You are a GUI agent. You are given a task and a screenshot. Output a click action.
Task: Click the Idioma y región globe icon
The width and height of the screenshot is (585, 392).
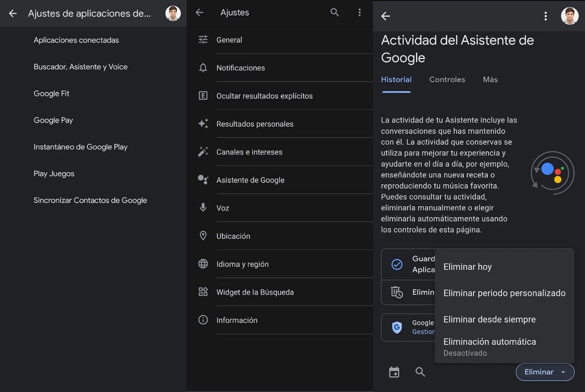[x=203, y=264]
